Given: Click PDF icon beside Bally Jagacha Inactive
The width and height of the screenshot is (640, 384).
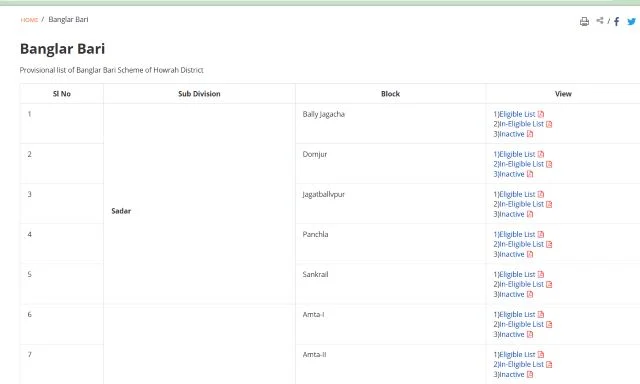Looking at the screenshot, I should 530,134.
